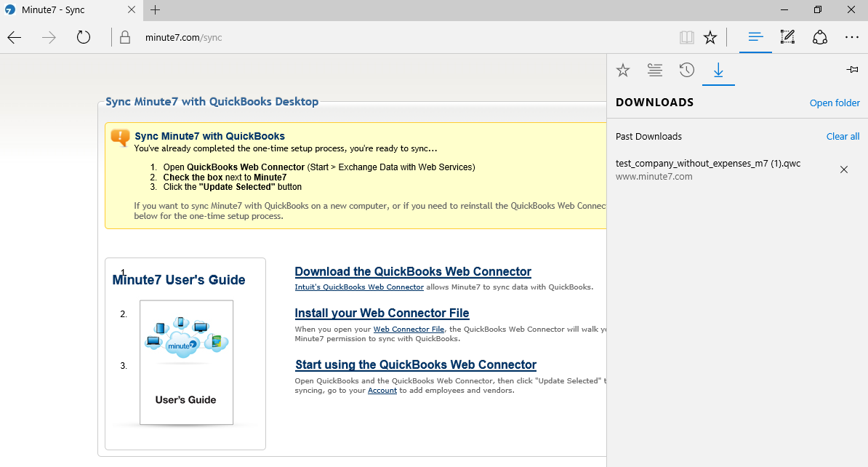868x467 pixels.
Task: Open More actions ellipsis menu
Action: pyautogui.click(x=852, y=37)
